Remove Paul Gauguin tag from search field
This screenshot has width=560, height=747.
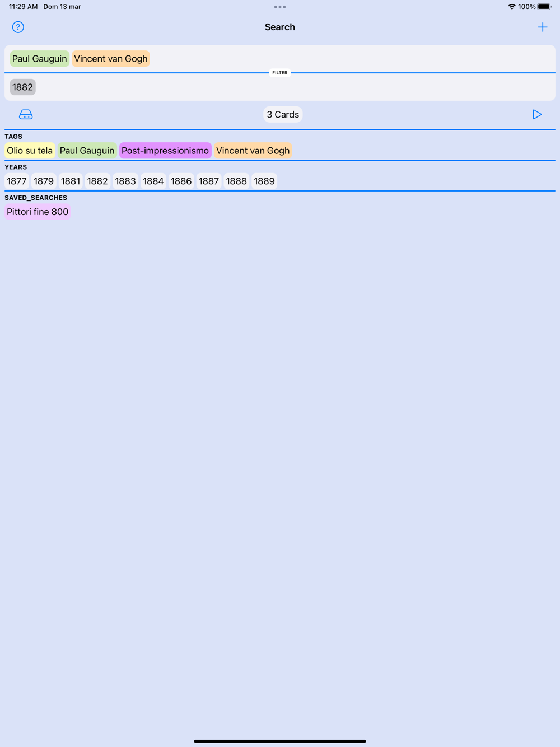click(x=39, y=59)
